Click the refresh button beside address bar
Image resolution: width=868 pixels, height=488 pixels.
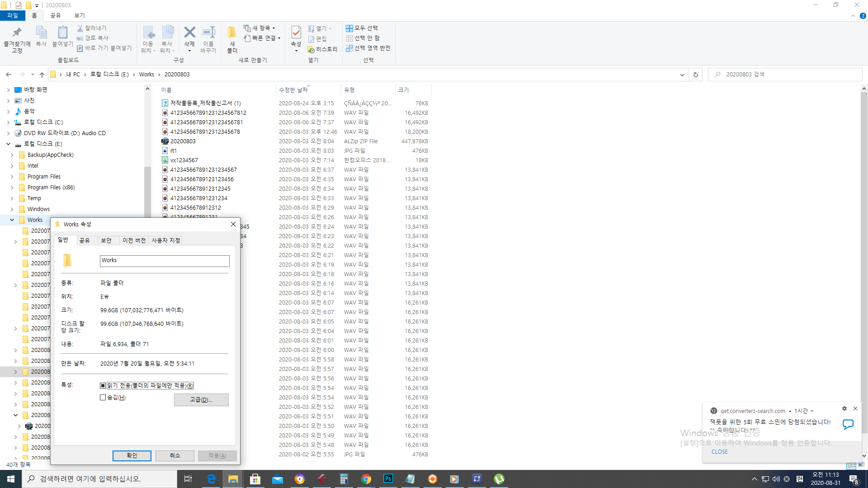(x=696, y=75)
